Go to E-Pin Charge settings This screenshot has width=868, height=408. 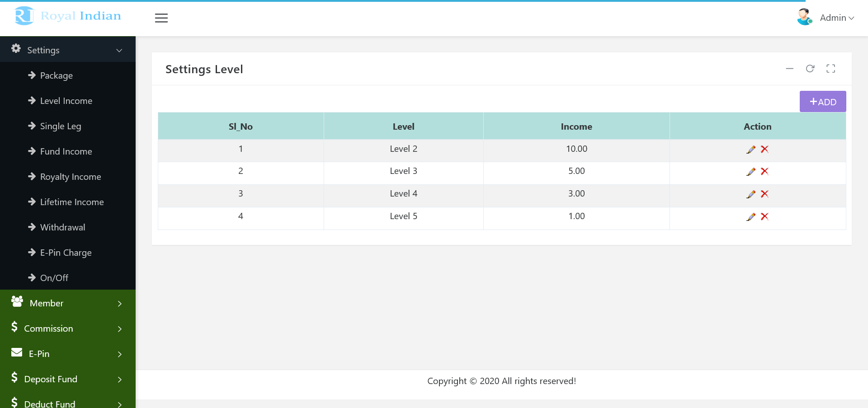click(x=66, y=253)
